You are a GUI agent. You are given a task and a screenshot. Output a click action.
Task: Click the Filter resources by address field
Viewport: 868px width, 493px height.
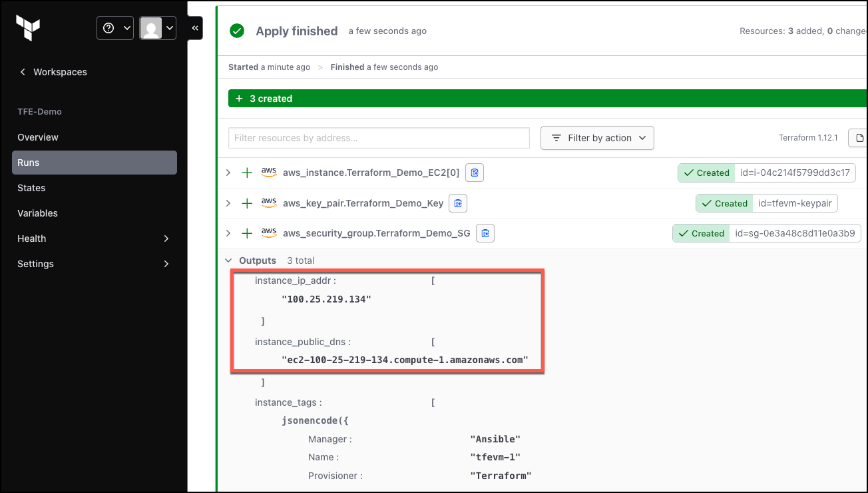click(x=379, y=138)
